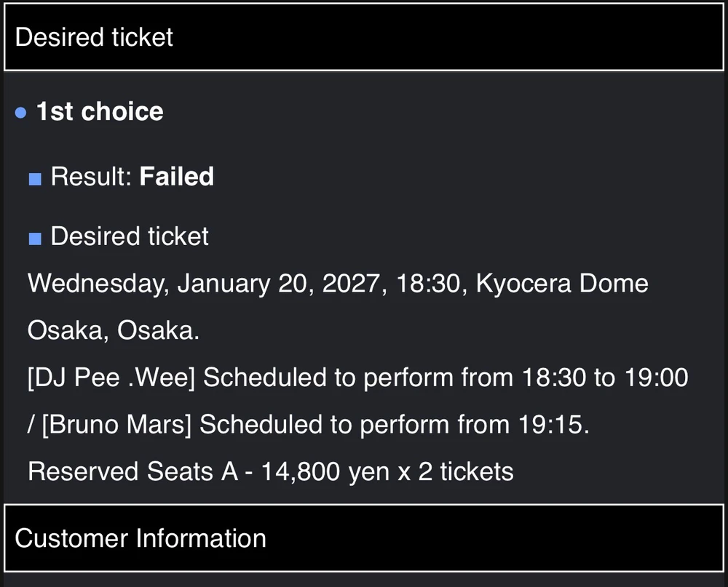This screenshot has height=587, width=728.
Task: Click the [Bruno Mars] performer name
Action: 116,425
